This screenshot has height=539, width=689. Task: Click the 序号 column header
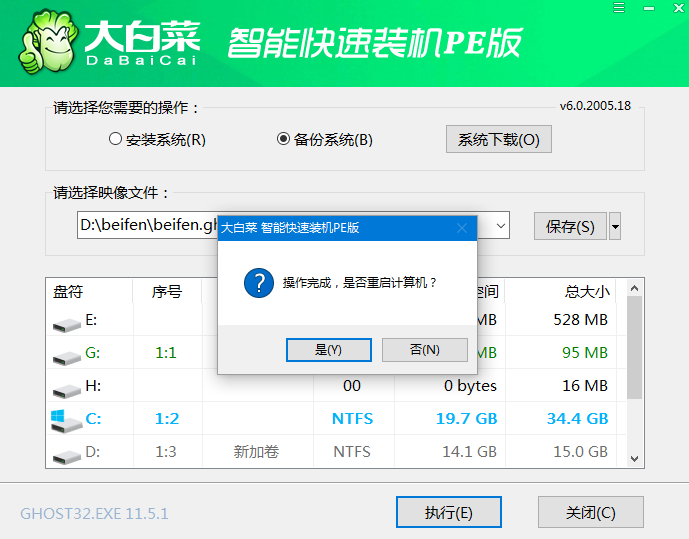(x=167, y=291)
